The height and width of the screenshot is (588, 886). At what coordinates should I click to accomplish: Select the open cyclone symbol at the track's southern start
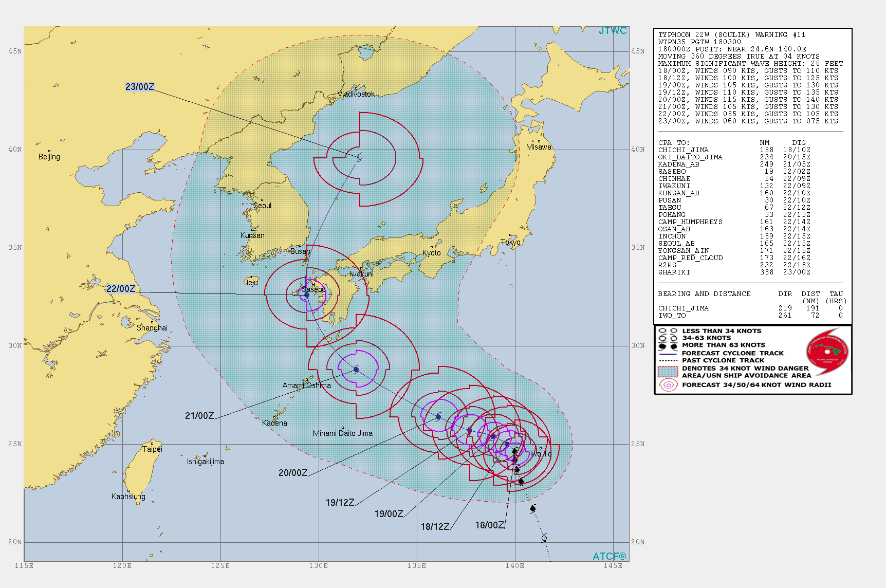point(544,538)
